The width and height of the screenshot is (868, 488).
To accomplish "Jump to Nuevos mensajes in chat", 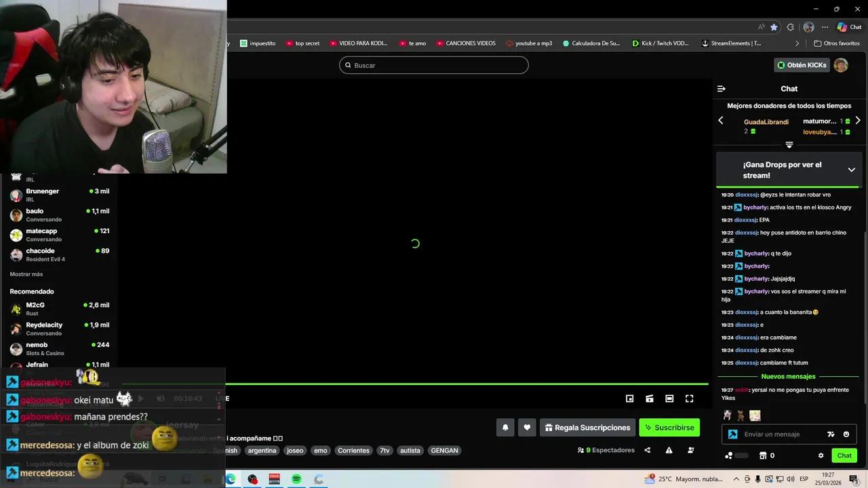I will click(x=788, y=376).
